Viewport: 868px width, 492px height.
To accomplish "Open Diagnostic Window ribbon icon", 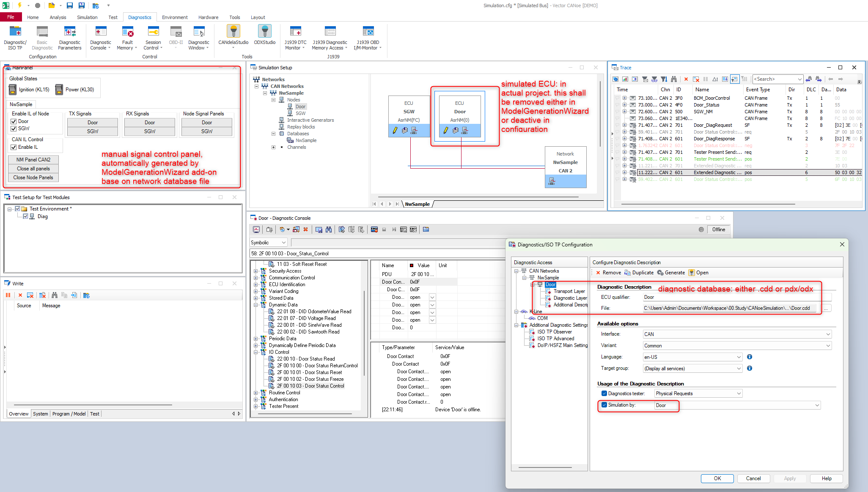I will click(199, 38).
